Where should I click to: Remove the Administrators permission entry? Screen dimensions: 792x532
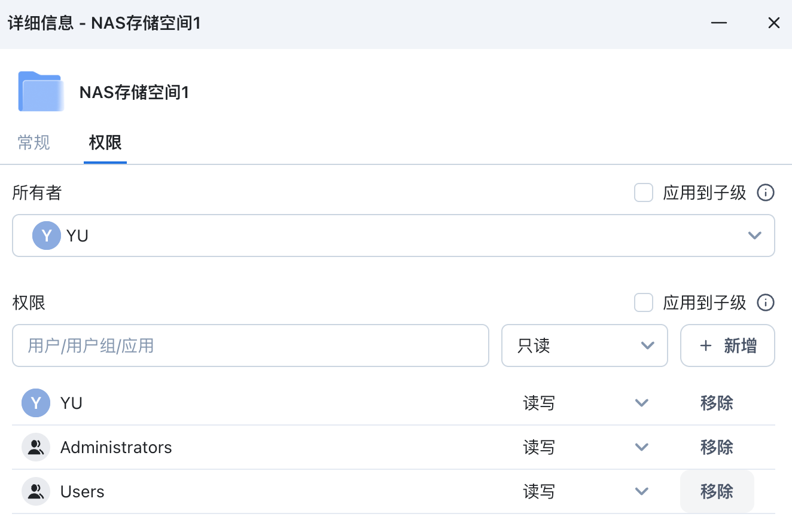717,447
